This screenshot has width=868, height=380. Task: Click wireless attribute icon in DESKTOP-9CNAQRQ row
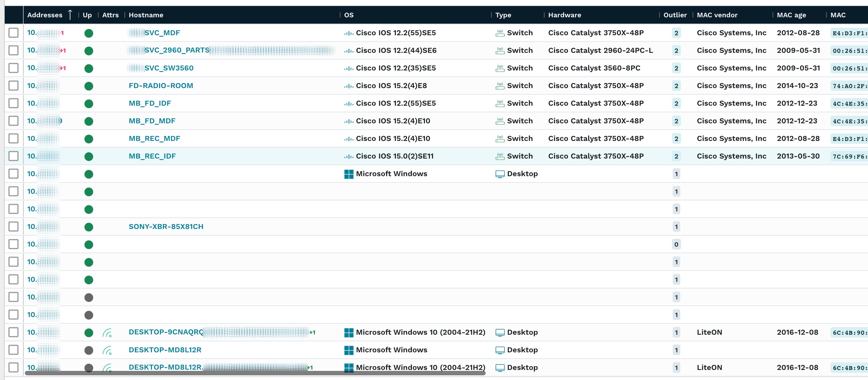point(107,332)
